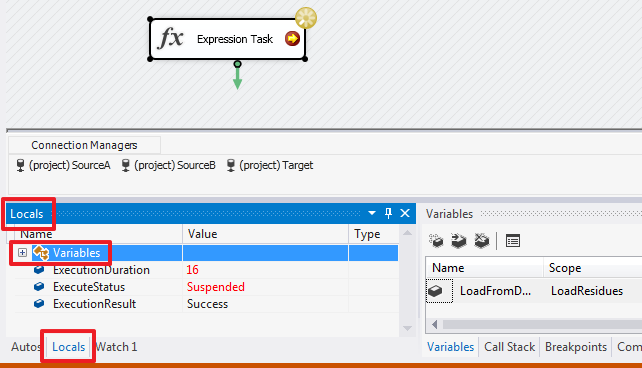Toggle auto-hide pin on Locals panel
The width and height of the screenshot is (642, 368).
(388, 213)
